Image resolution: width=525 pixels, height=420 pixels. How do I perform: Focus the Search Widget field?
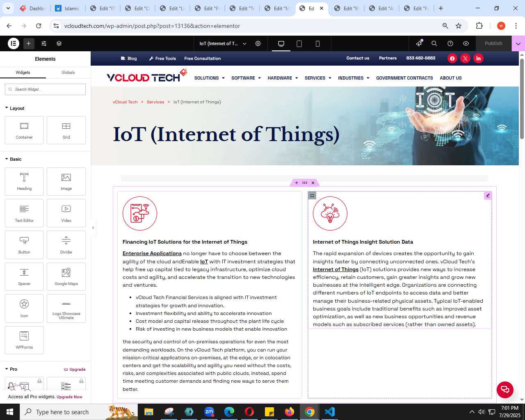tap(45, 89)
